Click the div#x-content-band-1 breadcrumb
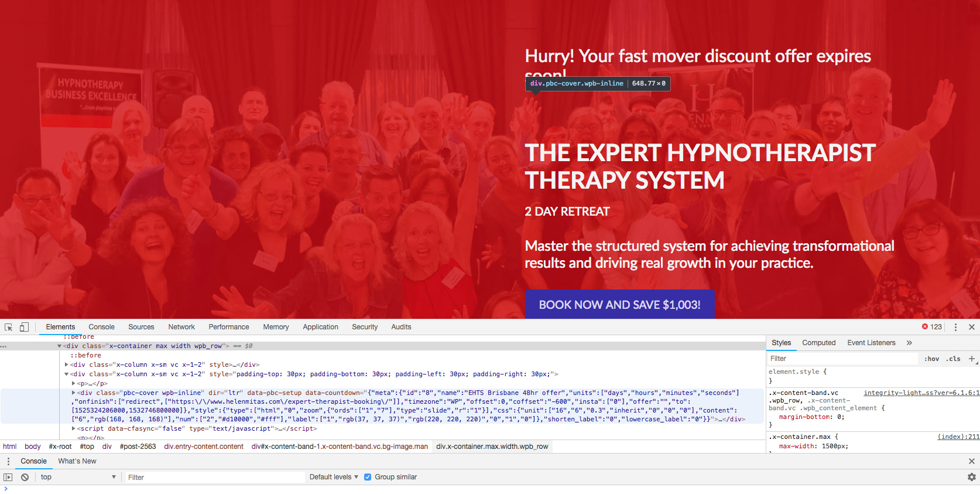This screenshot has width=980, height=494. (x=340, y=447)
